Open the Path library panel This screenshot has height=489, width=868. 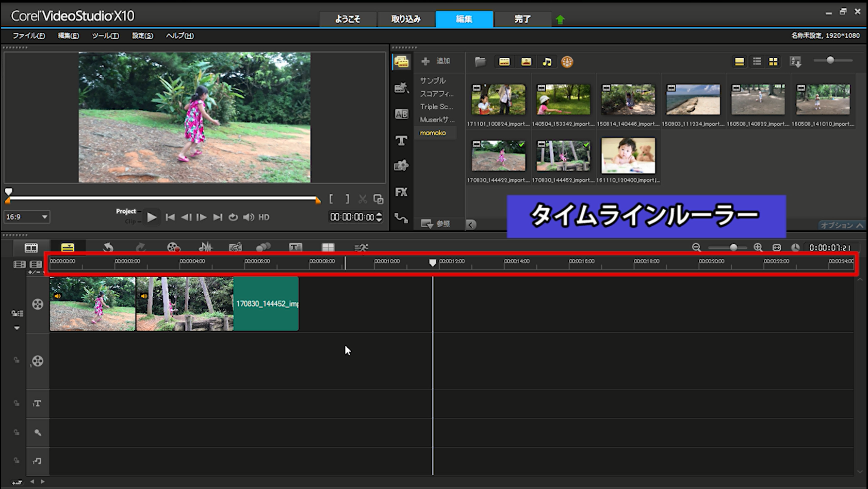(401, 218)
